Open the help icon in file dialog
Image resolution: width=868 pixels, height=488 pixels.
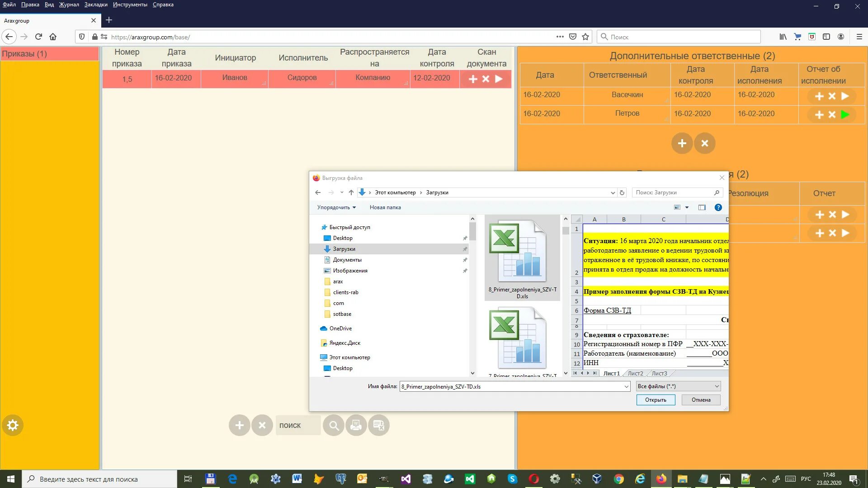pyautogui.click(x=718, y=207)
